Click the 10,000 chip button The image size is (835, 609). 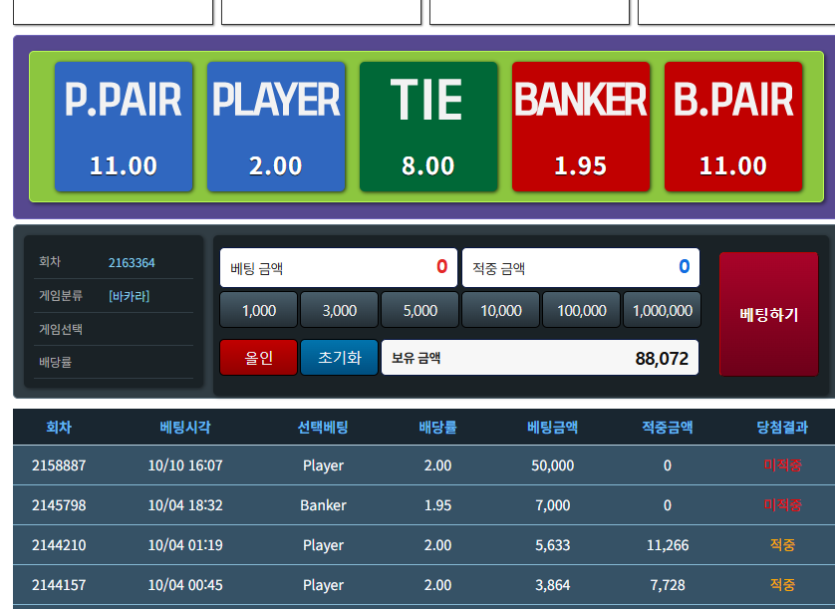(x=501, y=310)
